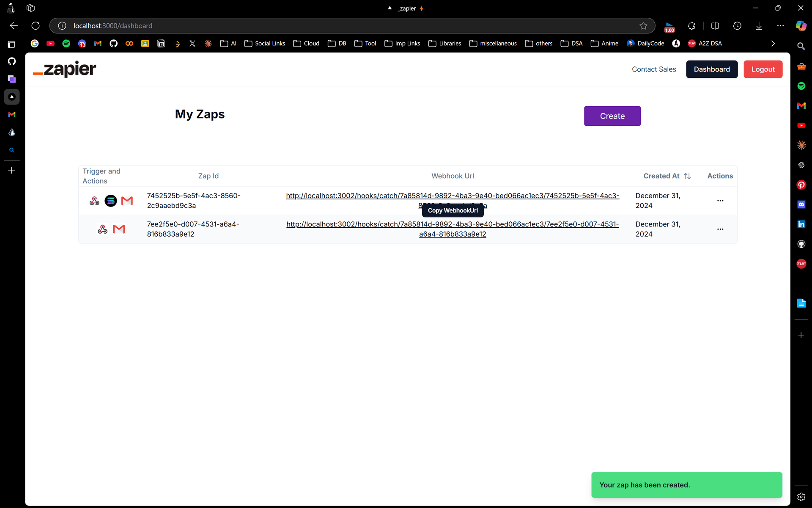The height and width of the screenshot is (508, 812).
Task: Toggle the bookmark star in the address bar
Action: pyautogui.click(x=644, y=26)
